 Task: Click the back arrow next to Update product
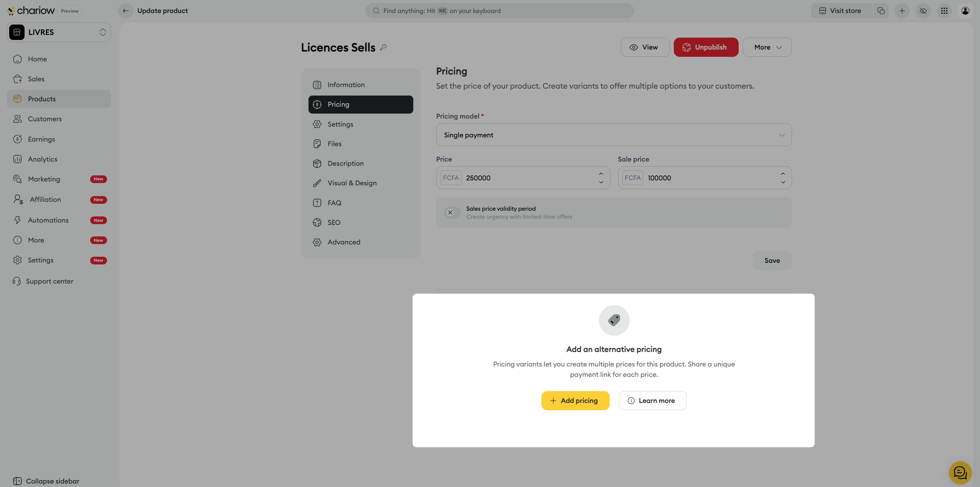pyautogui.click(x=125, y=11)
